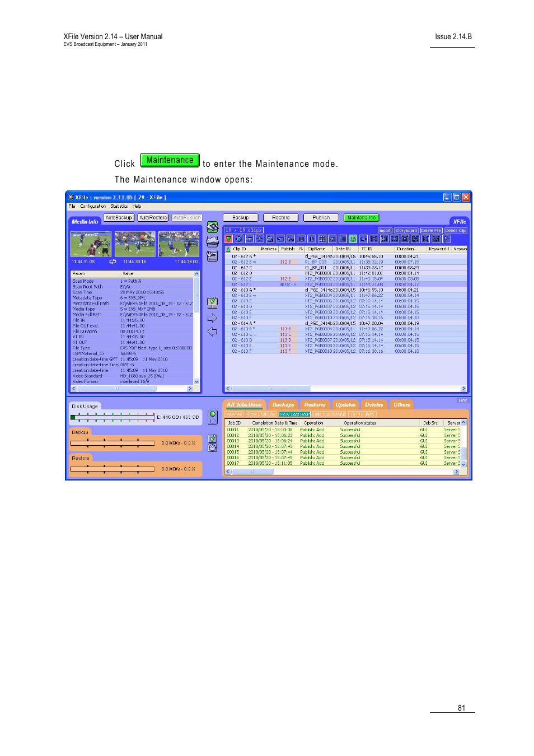
Task: Click the star icon in clip toolbar
Action: pyautogui.click(x=260, y=239)
